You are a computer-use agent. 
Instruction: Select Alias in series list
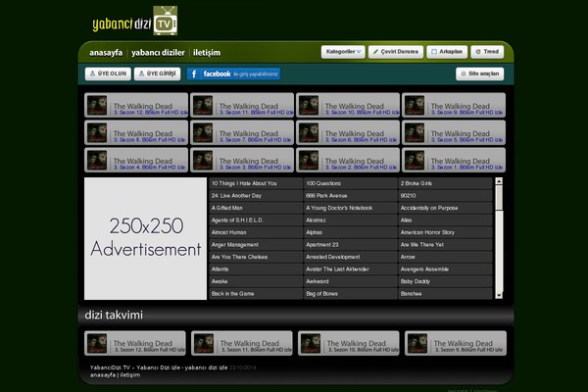pyautogui.click(x=445, y=220)
